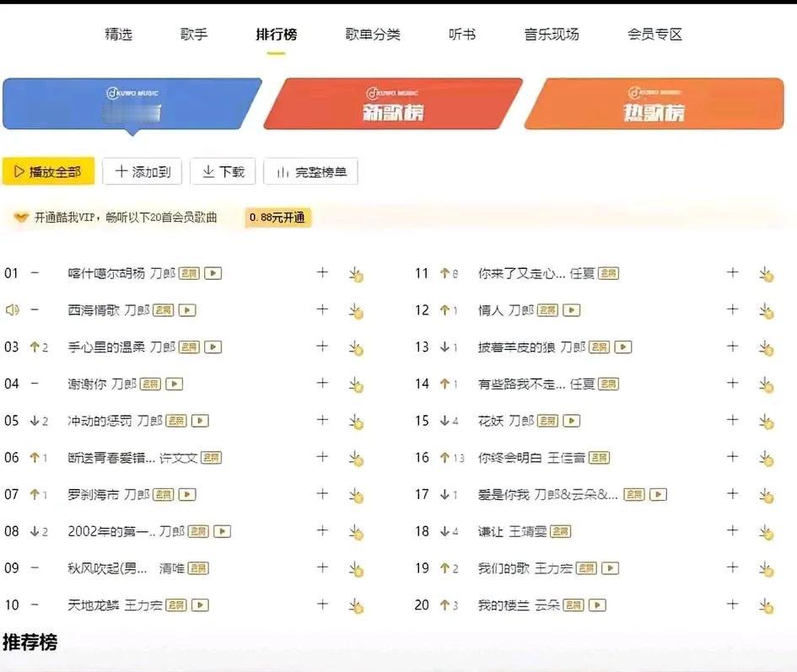Click the song title 我的楼兰
The height and width of the screenshot is (672, 797).
click(504, 605)
